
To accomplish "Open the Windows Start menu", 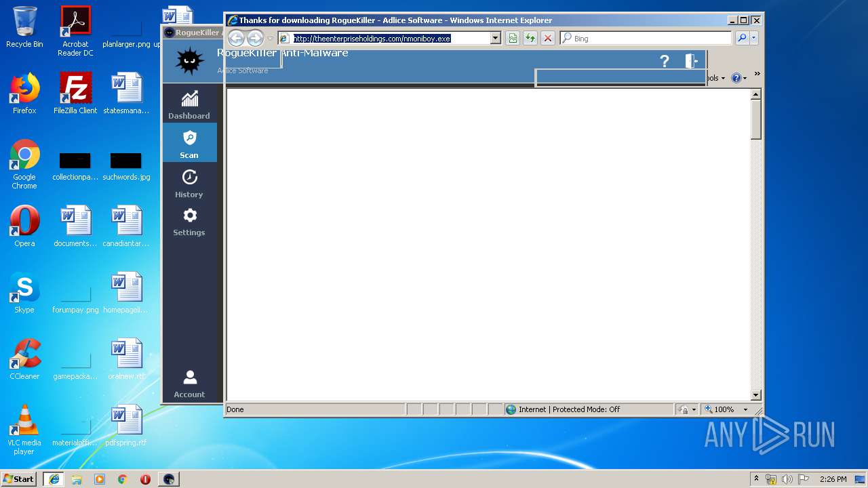I will tap(19, 479).
